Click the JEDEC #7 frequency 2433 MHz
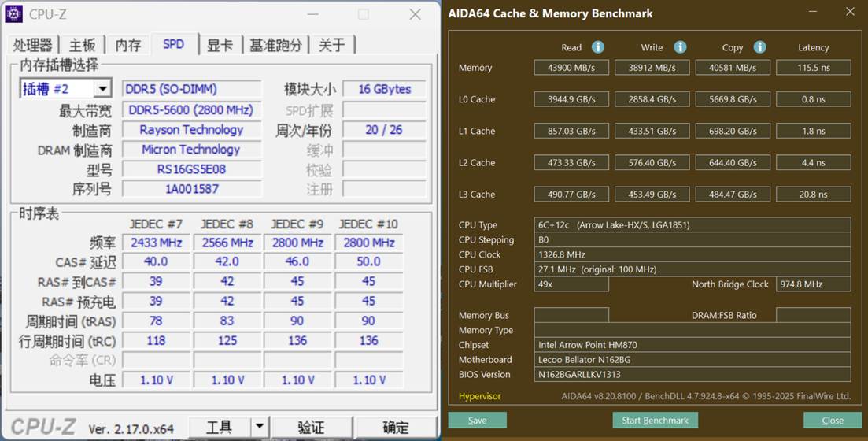The width and height of the screenshot is (868, 441). [x=156, y=243]
